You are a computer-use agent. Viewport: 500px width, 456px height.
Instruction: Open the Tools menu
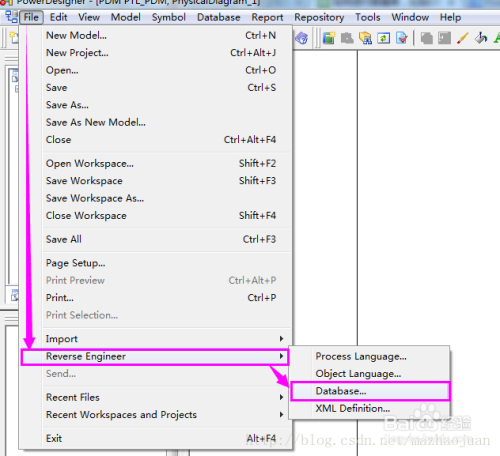click(368, 17)
